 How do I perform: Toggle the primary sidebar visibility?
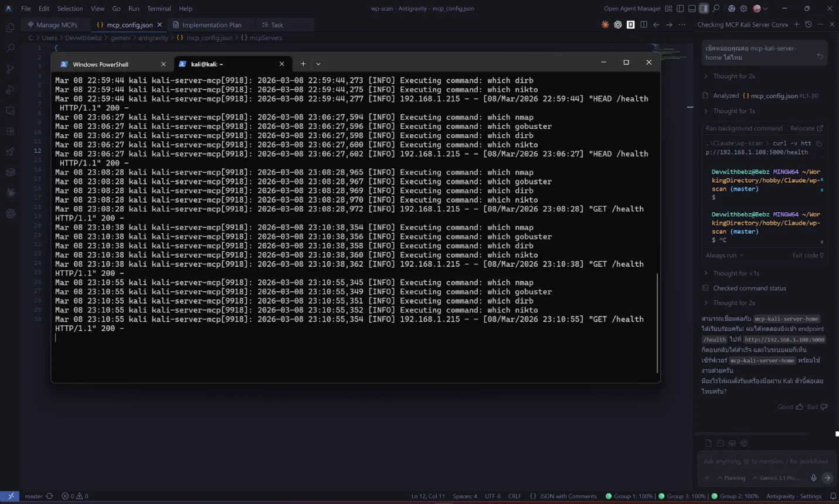coord(680,8)
